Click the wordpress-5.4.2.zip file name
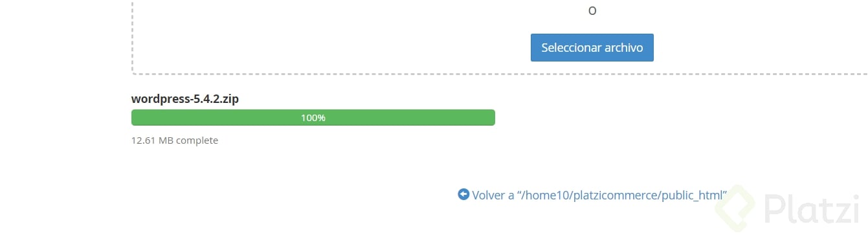Viewport: 868px width, 235px height. point(185,99)
